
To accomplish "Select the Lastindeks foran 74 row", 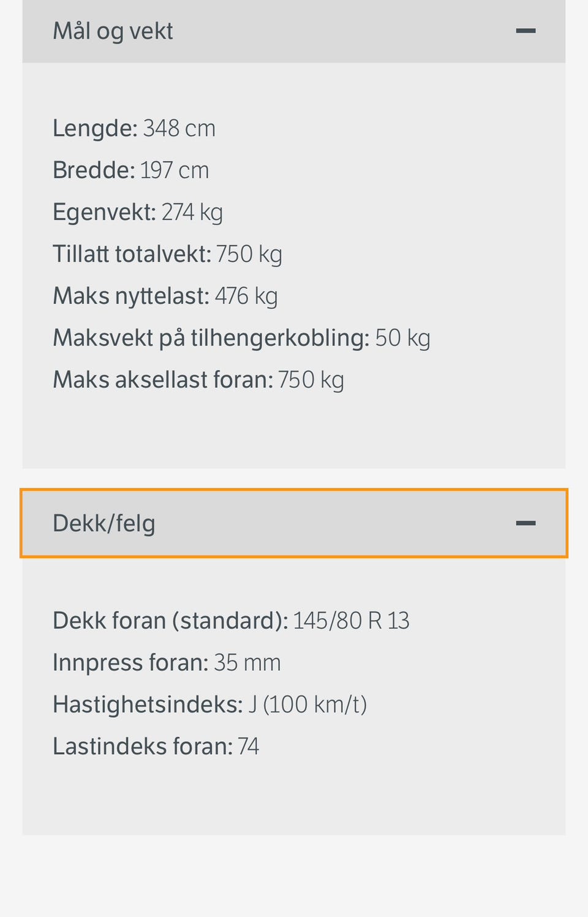I will 156,747.
